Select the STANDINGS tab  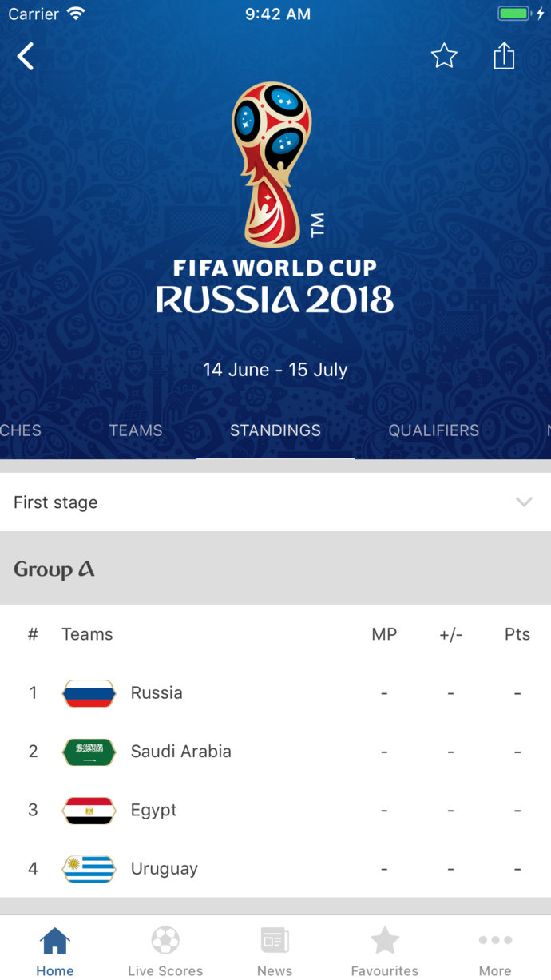tap(275, 430)
